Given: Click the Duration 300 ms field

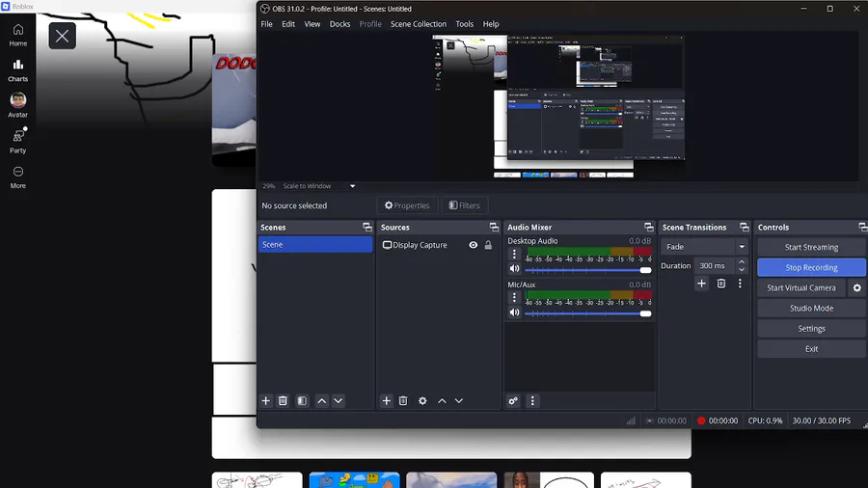Looking at the screenshot, I should pos(716,265).
